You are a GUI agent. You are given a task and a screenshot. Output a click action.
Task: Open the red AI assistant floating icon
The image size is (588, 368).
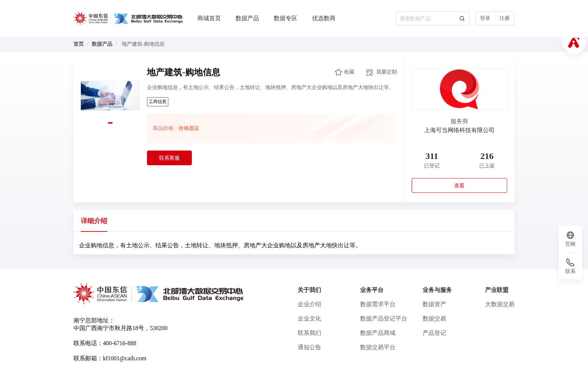coord(574,43)
